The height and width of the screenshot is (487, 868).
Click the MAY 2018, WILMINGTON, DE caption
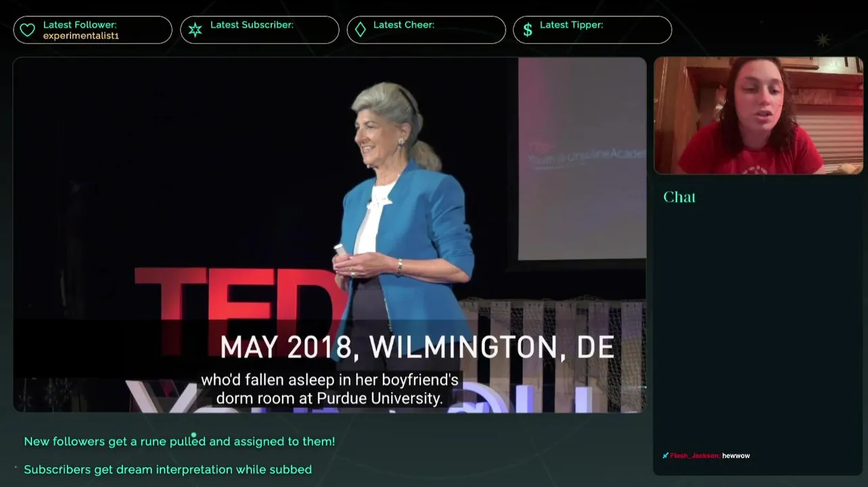pyautogui.click(x=417, y=348)
